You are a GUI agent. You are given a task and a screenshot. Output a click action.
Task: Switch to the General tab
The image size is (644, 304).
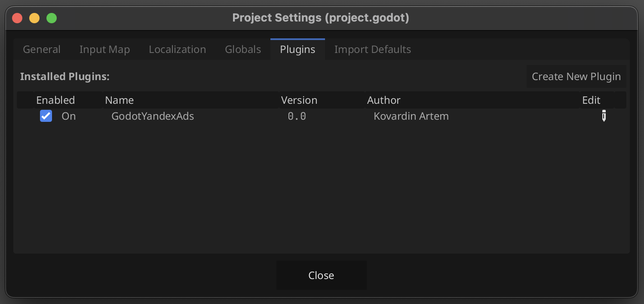pyautogui.click(x=42, y=50)
